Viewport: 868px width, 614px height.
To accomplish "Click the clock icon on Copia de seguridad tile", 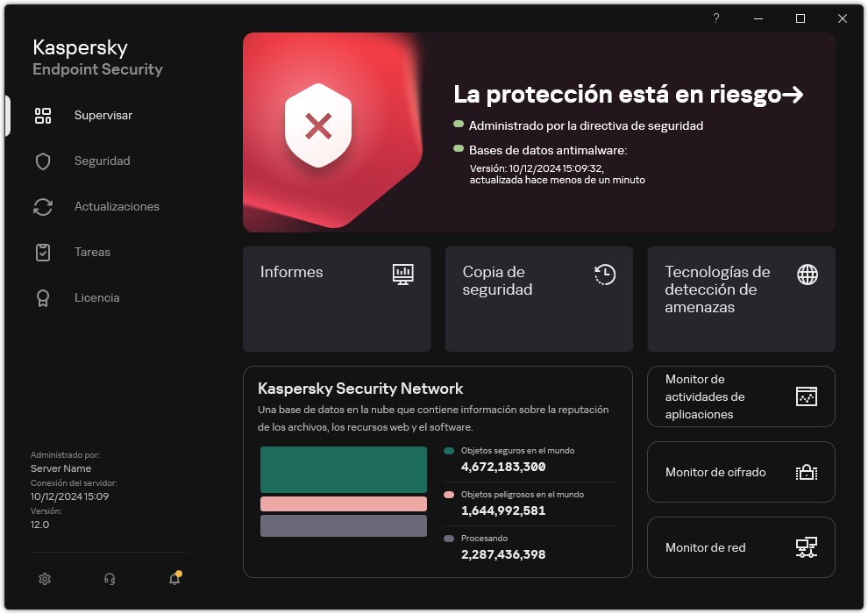I will click(604, 275).
